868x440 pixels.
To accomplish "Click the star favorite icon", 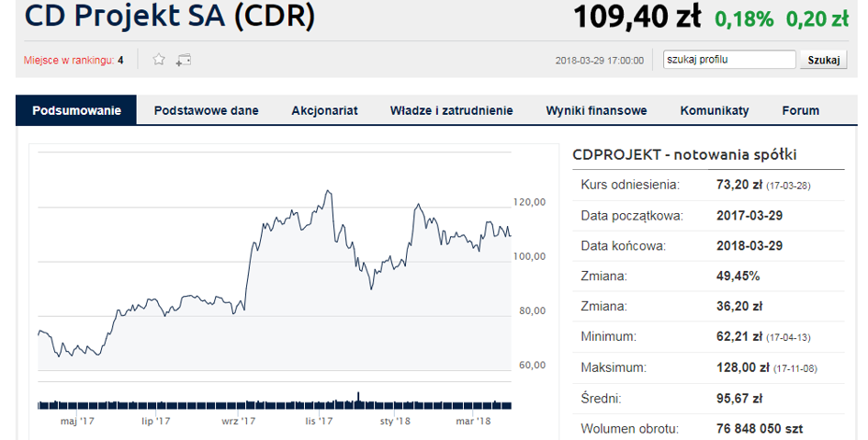I will point(159,59).
